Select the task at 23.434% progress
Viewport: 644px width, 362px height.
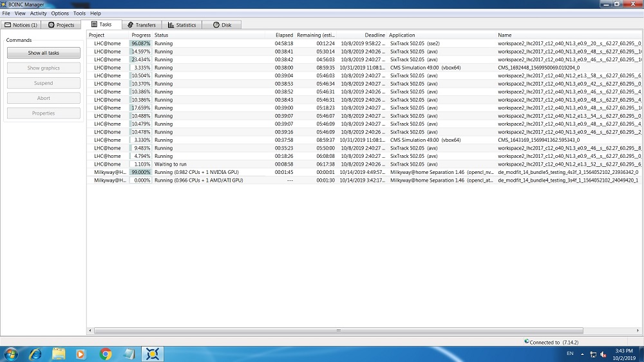point(365,59)
